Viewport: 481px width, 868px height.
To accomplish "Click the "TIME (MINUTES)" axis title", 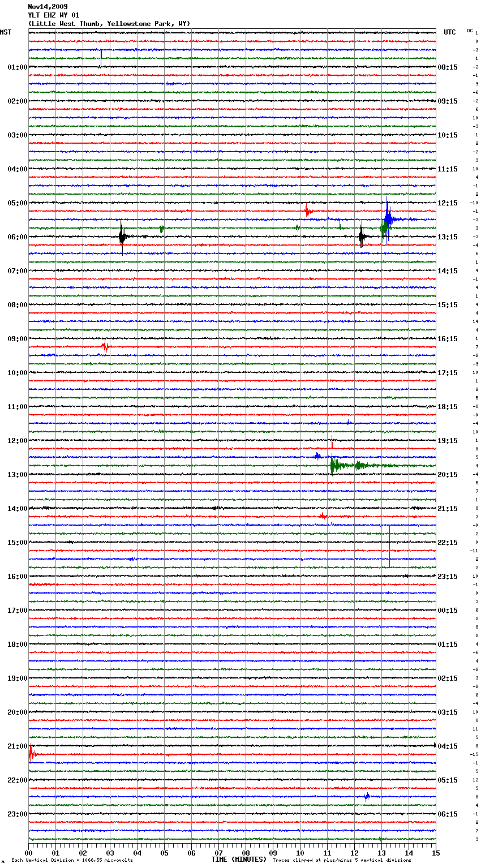I will pos(239,860).
